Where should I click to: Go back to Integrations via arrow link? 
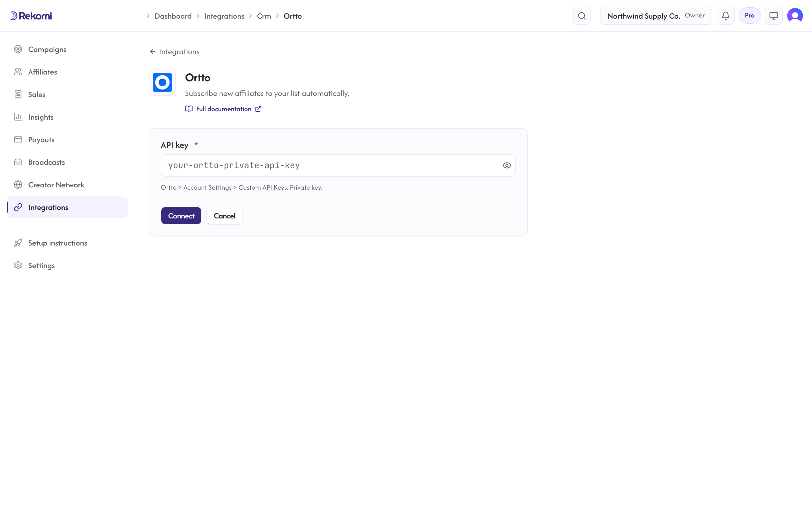tap(175, 51)
